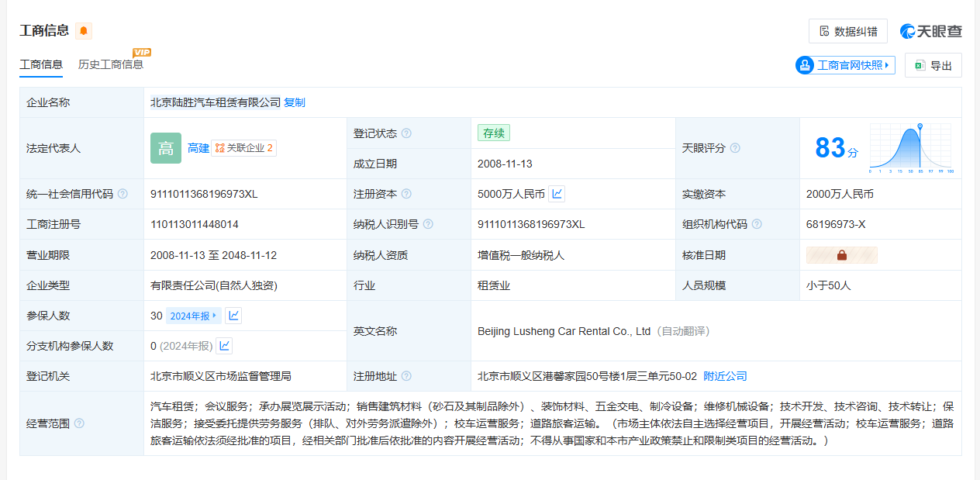
Task: Click help icon next to 天眼评分
Action: [x=735, y=148]
